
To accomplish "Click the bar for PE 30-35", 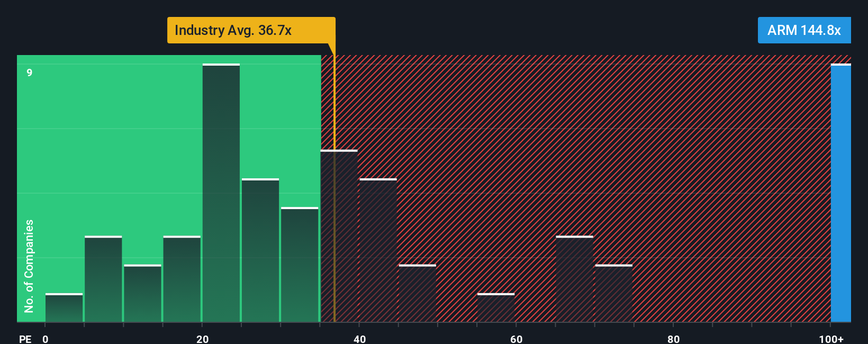I will click(300, 265).
